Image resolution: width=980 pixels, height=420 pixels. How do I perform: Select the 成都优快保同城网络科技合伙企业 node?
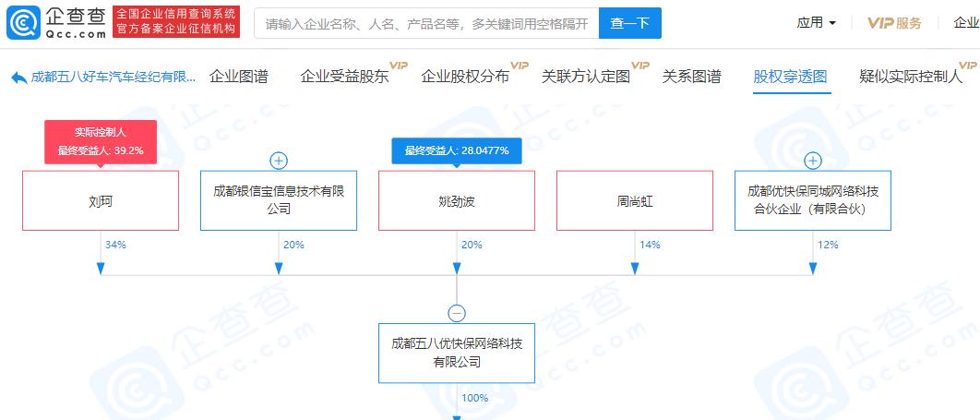click(x=813, y=200)
